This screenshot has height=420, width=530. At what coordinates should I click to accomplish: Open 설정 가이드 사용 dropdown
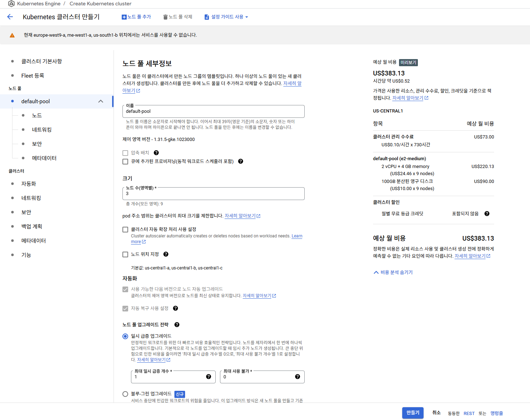pyautogui.click(x=226, y=17)
